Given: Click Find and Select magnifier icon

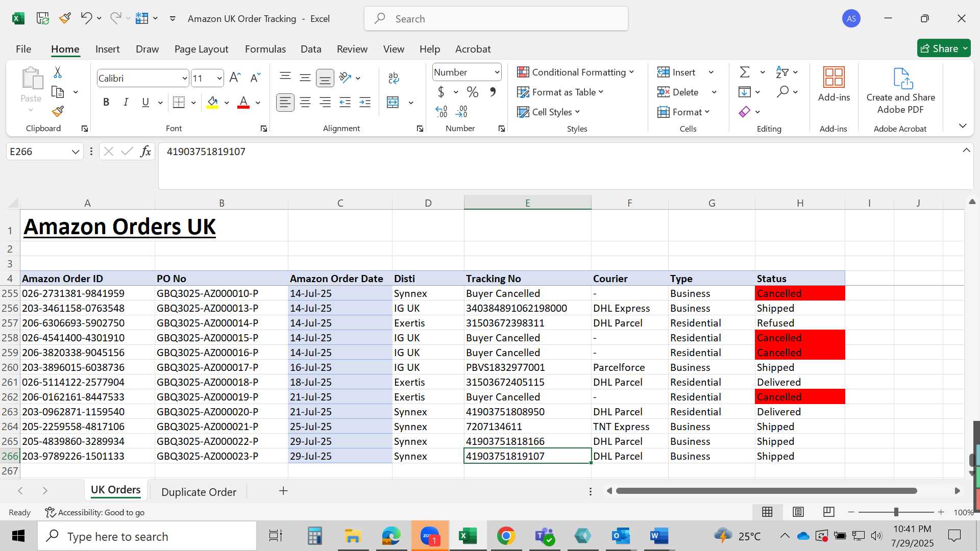Looking at the screenshot, I should [x=782, y=92].
